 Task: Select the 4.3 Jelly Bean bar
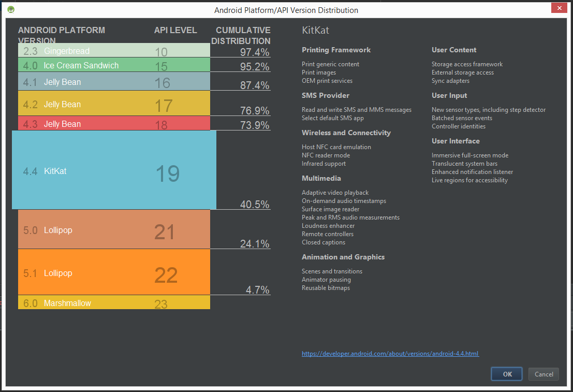coord(114,123)
